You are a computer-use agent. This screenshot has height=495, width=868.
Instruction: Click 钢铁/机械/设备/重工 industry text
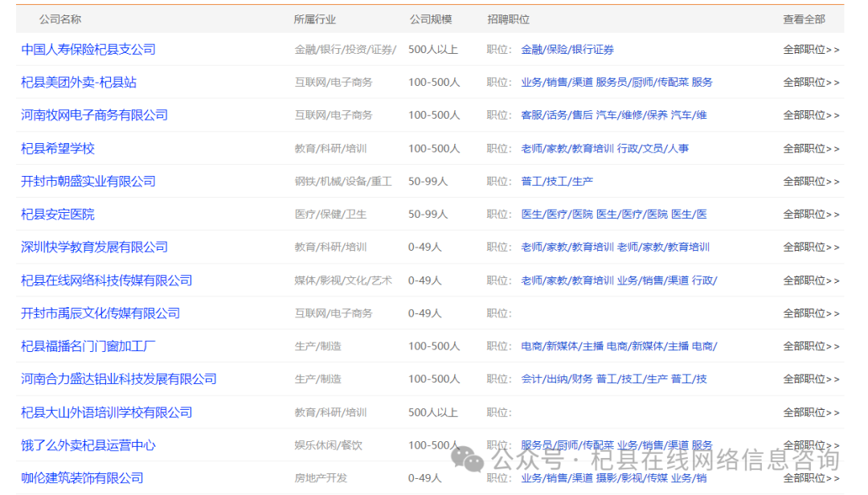[x=343, y=181]
